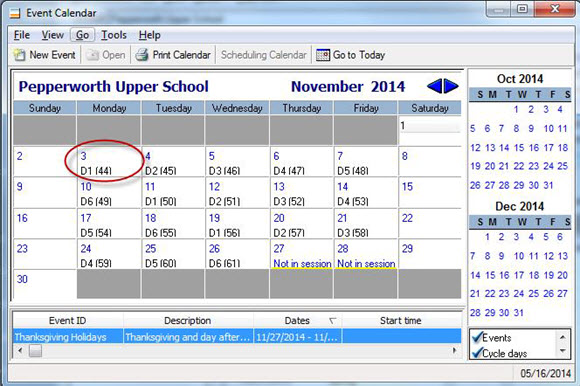Select November 19 D1 (56) cell

click(237, 224)
